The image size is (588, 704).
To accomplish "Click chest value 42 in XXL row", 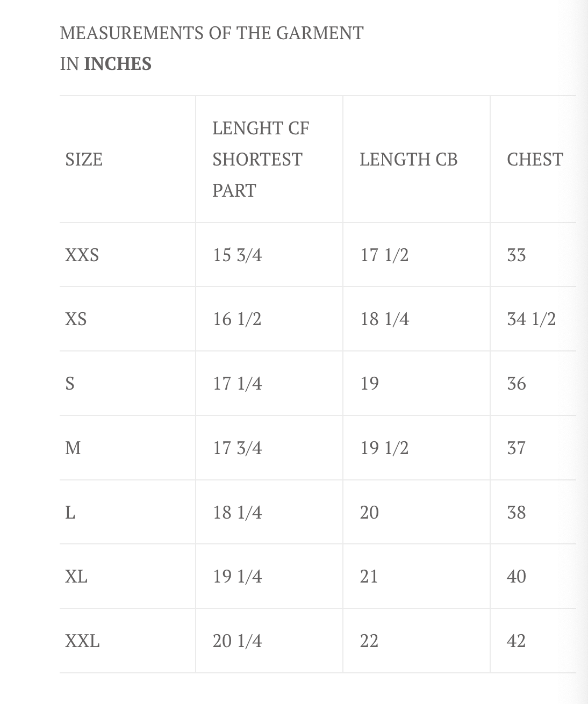I will [x=516, y=641].
